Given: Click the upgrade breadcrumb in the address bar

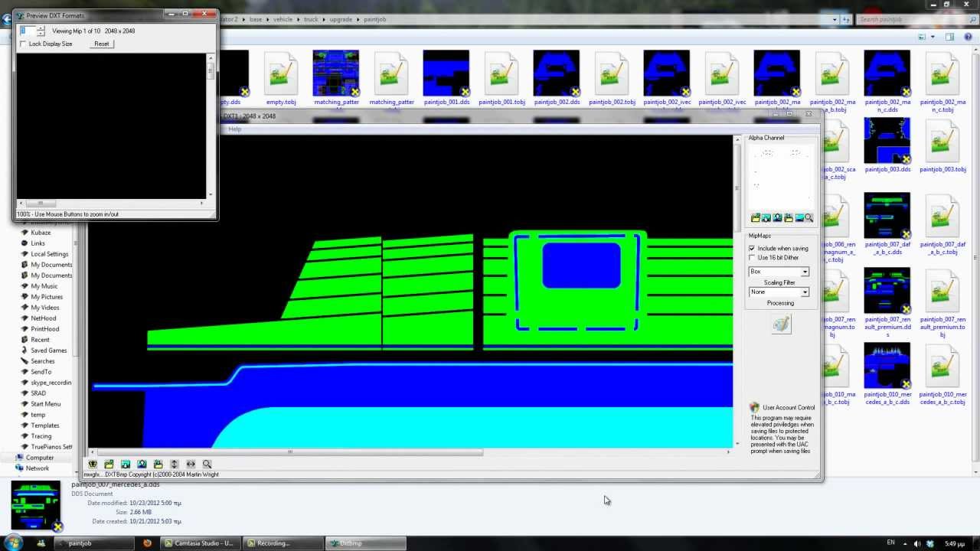Looking at the screenshot, I should coord(341,19).
